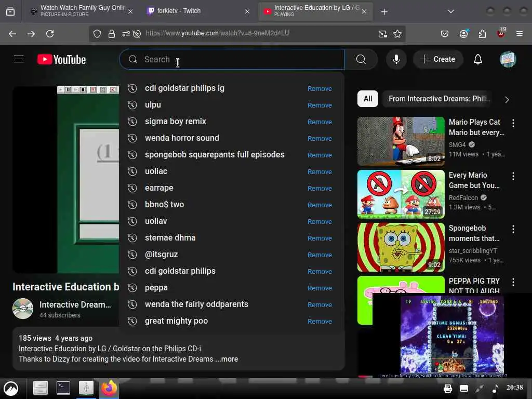Click the YouTube search magnifier button
The image size is (532, 399).
pyautogui.click(x=361, y=59)
